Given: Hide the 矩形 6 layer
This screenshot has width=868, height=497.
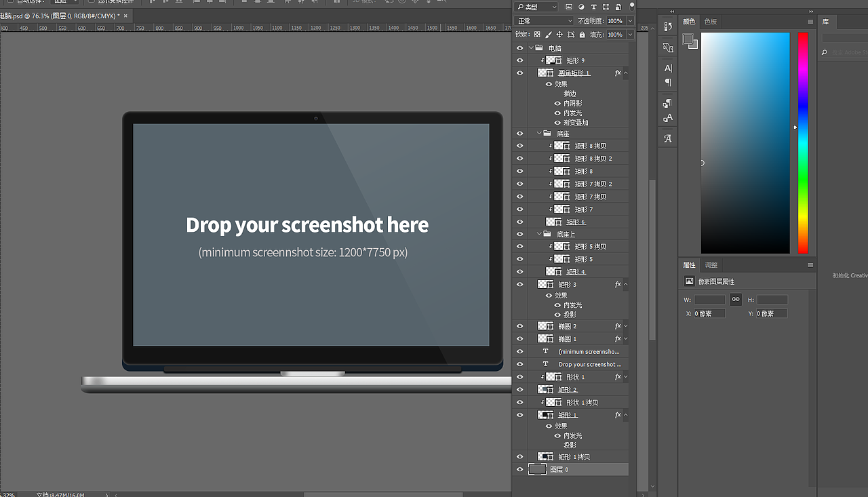Looking at the screenshot, I should (520, 222).
